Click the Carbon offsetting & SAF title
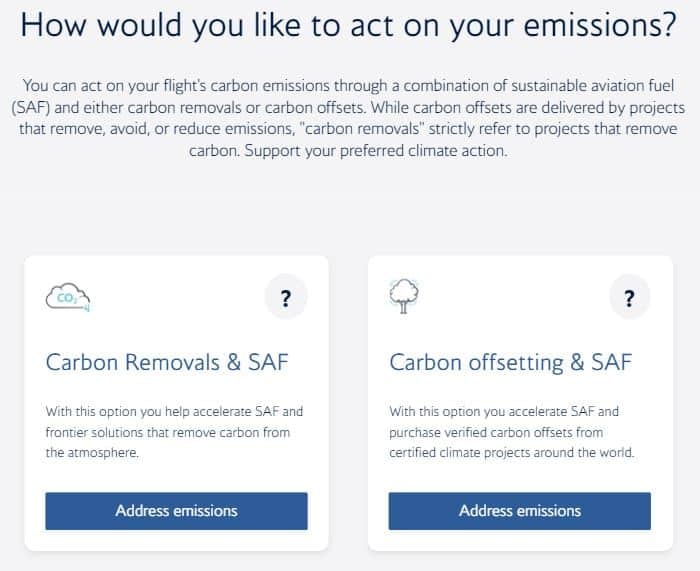 [x=511, y=362]
